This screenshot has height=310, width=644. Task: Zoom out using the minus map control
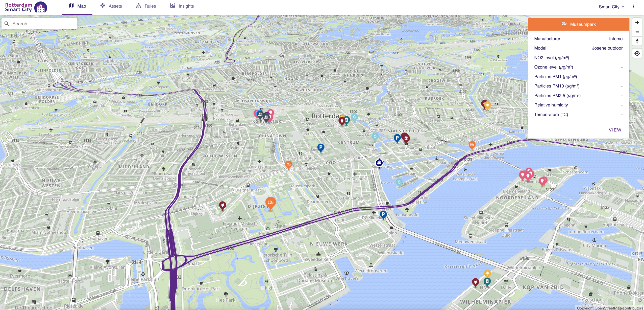637,32
